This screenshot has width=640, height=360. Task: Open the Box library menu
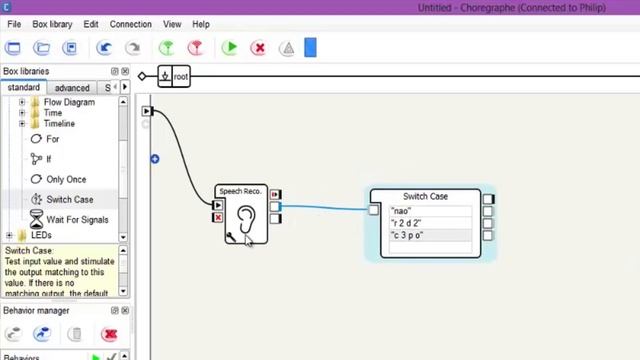pos(52,24)
